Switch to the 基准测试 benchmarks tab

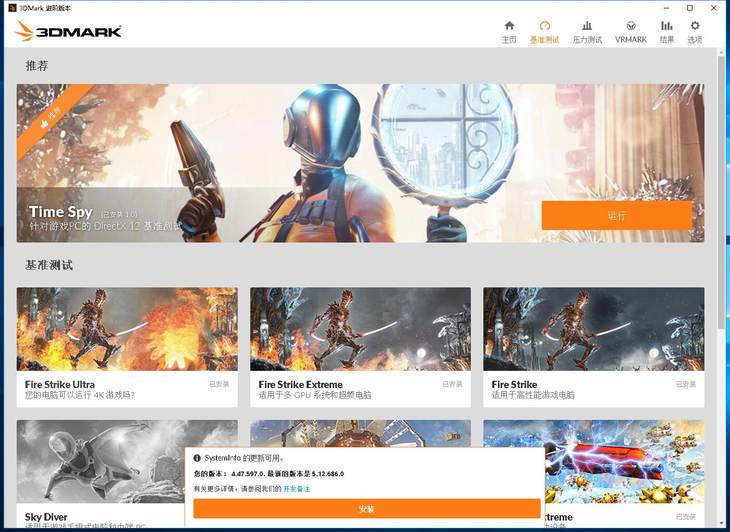click(544, 32)
